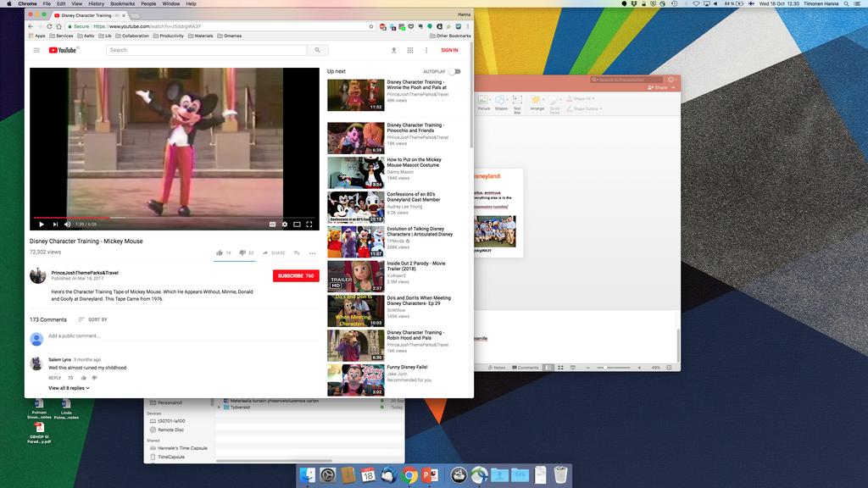Open more actions menu below the video
868x488 pixels.
click(x=313, y=253)
